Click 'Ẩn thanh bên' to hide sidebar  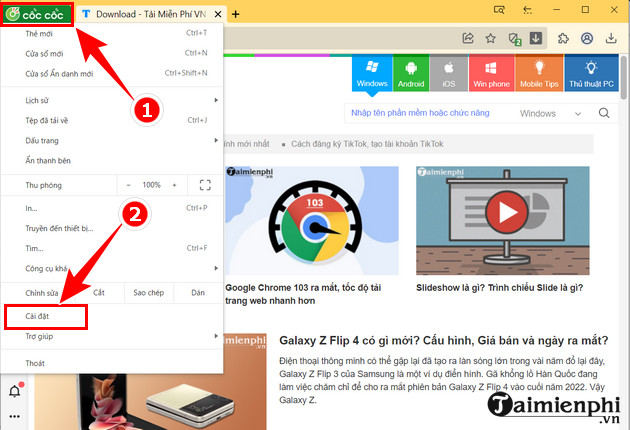(50, 159)
